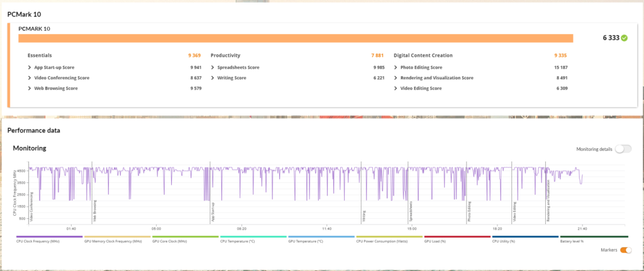This screenshot has width=644, height=271.
Task: Expand Video Conferencing Score row
Action: click(x=30, y=78)
